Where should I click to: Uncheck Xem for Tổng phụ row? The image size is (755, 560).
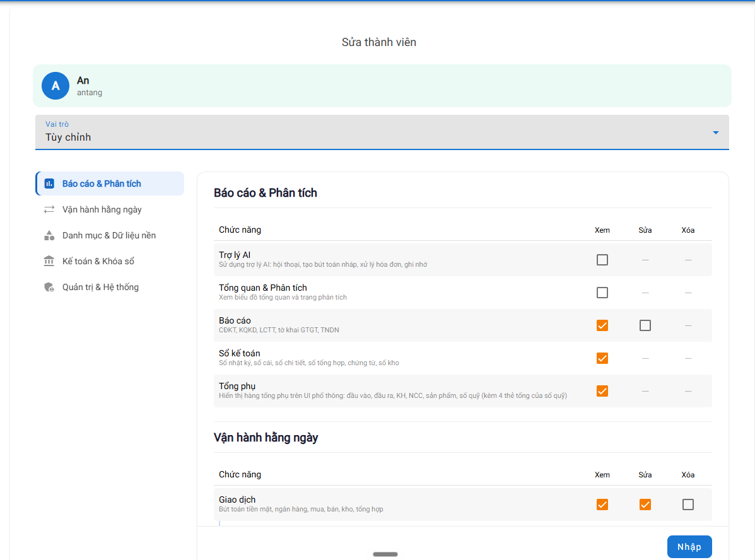pos(602,391)
